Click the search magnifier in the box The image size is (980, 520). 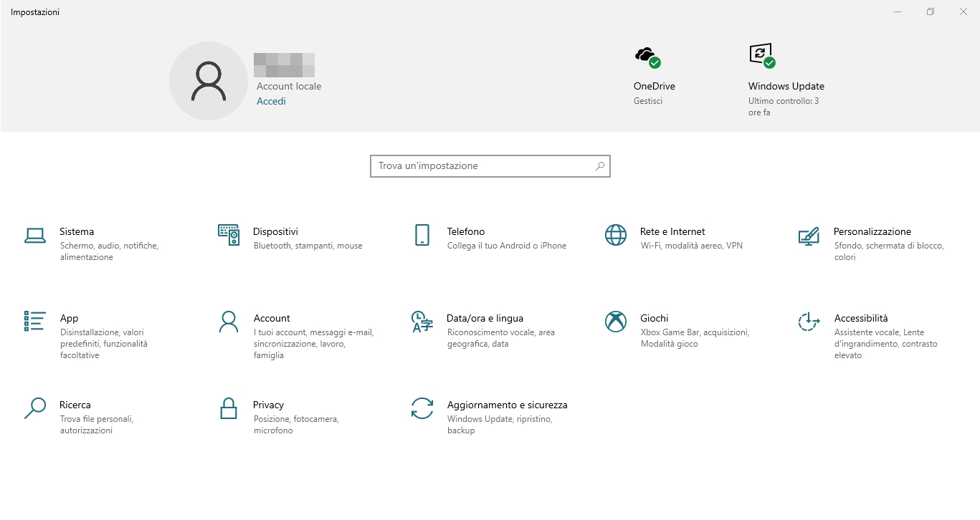tap(600, 166)
